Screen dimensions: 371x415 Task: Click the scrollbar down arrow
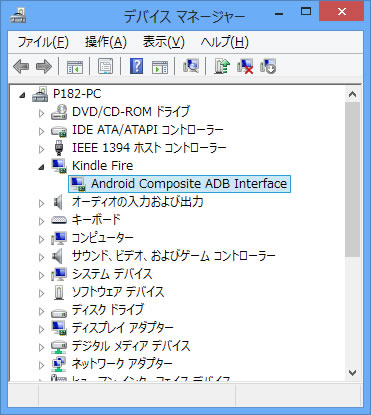click(353, 372)
